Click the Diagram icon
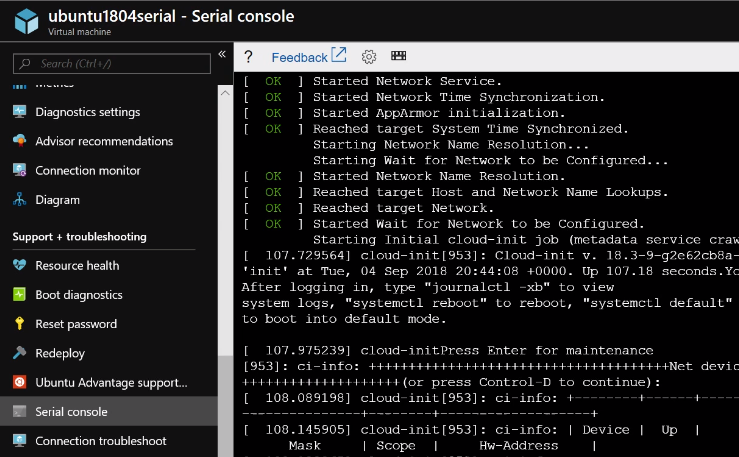The width and height of the screenshot is (739, 457). (x=19, y=199)
